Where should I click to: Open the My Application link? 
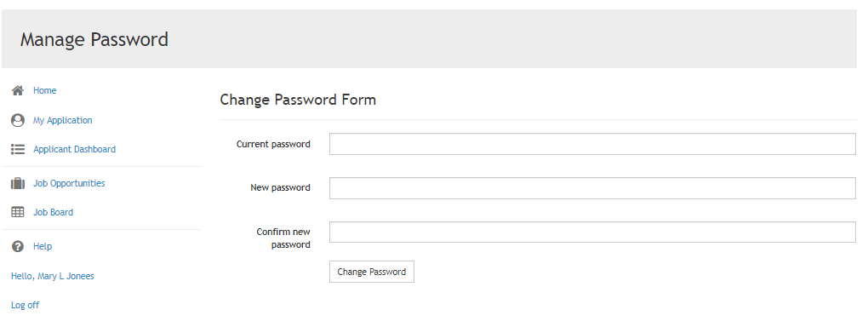[63, 120]
